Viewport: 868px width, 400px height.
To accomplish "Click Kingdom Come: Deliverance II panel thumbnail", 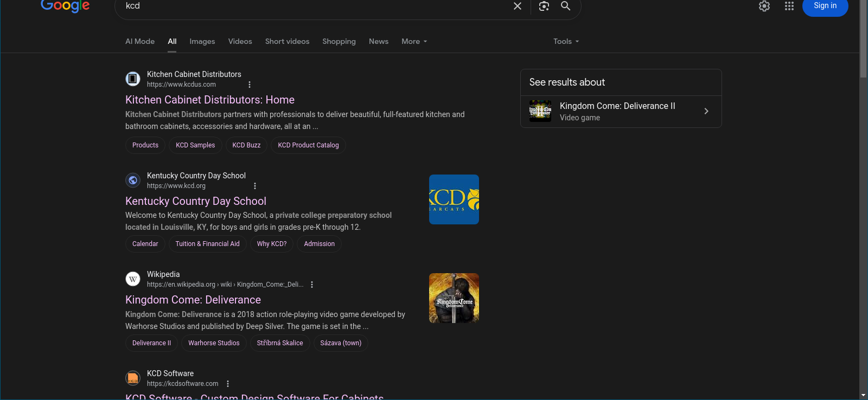I will point(540,111).
